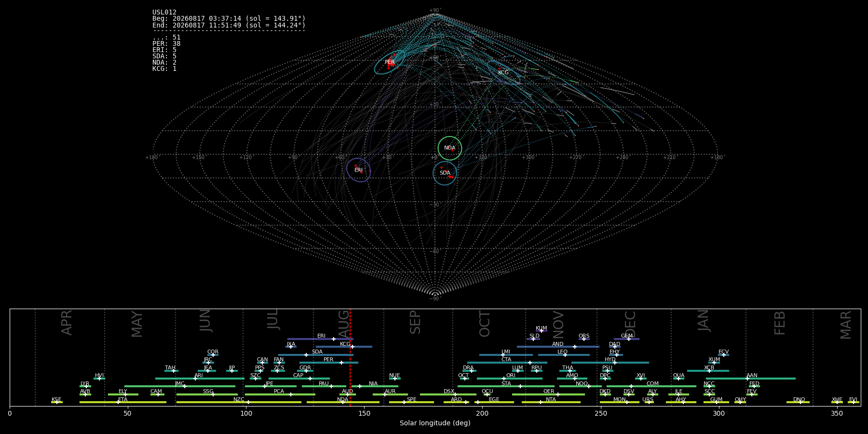This screenshot has height=434, width=868.
Task: Select the ORI shower peak marker
Action: point(504,379)
